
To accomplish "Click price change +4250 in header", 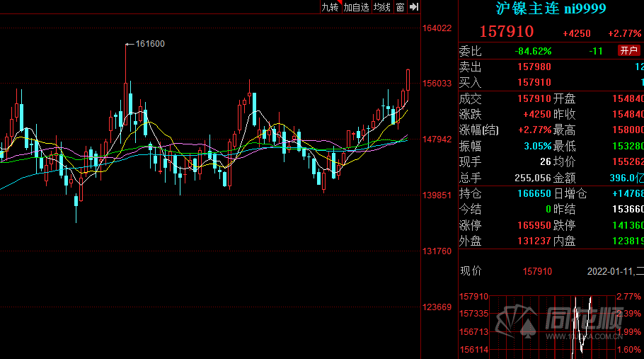I will pos(577,33).
